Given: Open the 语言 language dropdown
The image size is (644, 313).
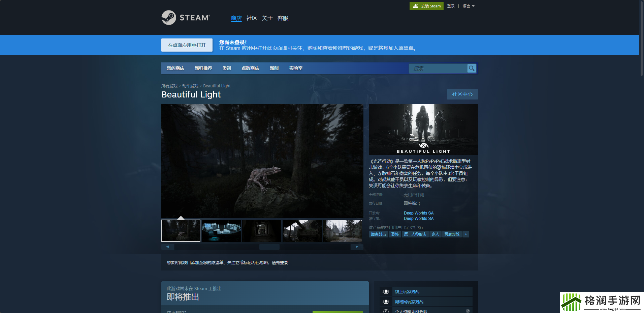Looking at the screenshot, I should pos(468,6).
